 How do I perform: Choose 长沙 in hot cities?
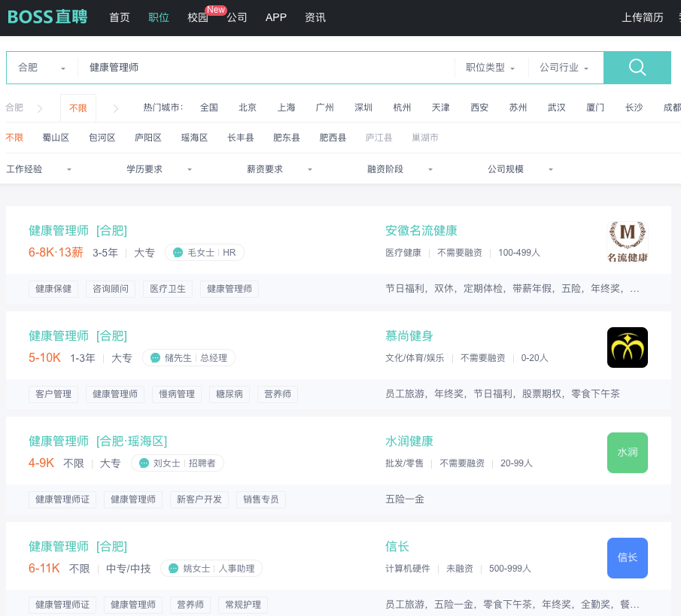[634, 108]
